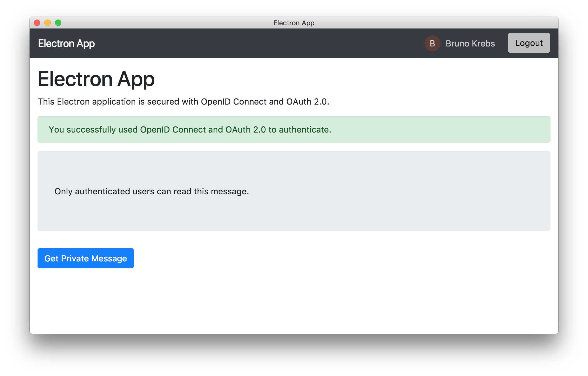Click the Bruno Krebs avatar icon
588x376 pixels.
[x=432, y=43]
